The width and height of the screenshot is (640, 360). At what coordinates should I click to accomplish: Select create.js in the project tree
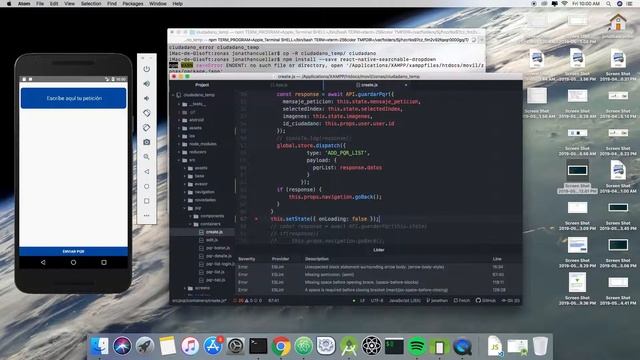(x=214, y=232)
